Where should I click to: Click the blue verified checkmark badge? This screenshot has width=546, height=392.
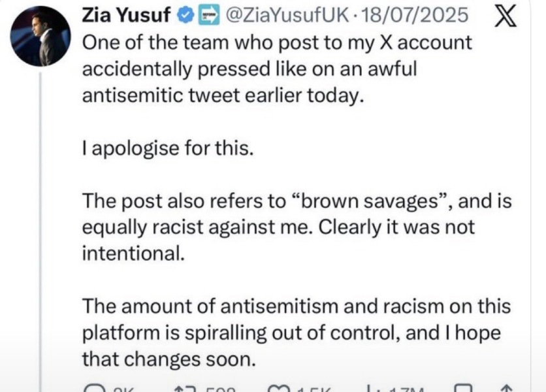pos(185,15)
